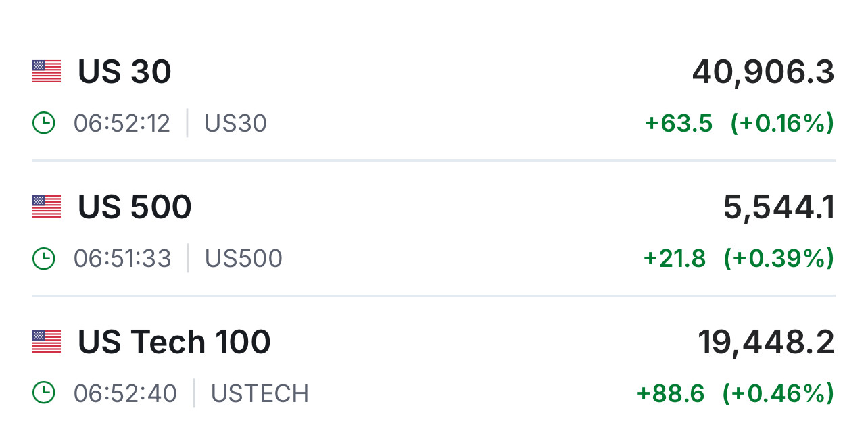Select the US30 ticker symbol
Screen dimensions: 868x425
(235, 123)
